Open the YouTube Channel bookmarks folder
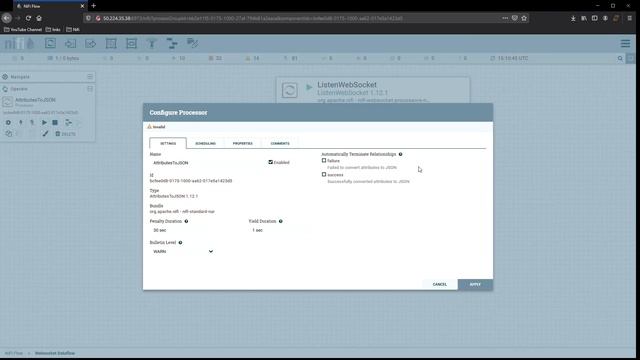The image size is (640, 360). point(23,29)
